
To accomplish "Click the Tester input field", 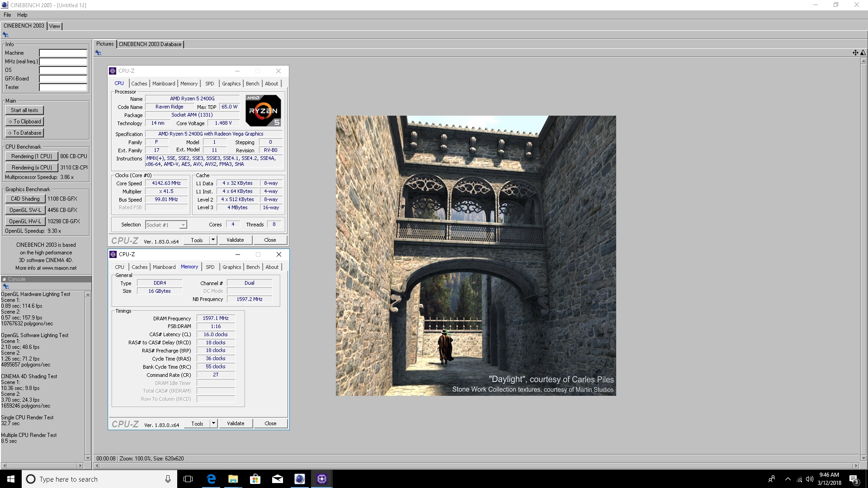I will 63,87.
